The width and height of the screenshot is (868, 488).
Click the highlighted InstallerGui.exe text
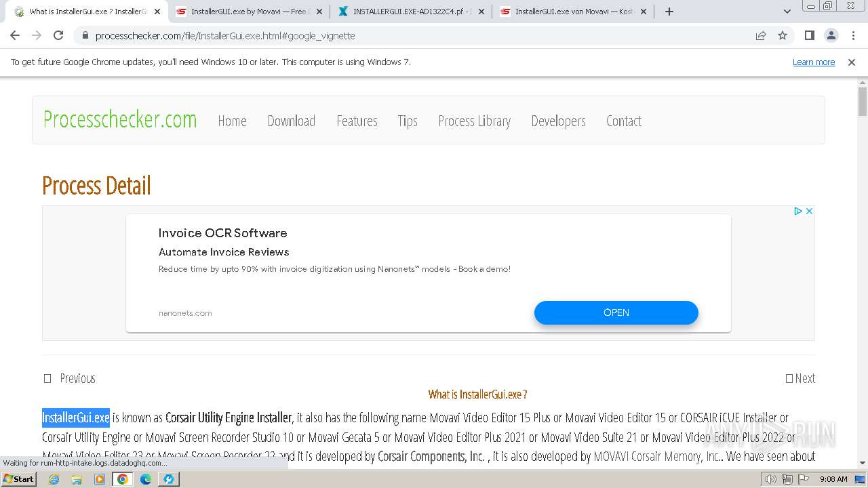(76, 418)
